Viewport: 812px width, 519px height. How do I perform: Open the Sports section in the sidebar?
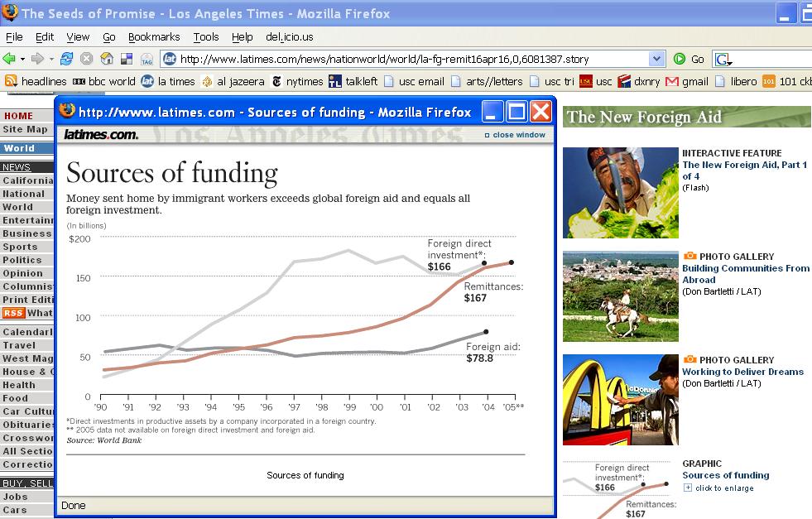coord(20,247)
